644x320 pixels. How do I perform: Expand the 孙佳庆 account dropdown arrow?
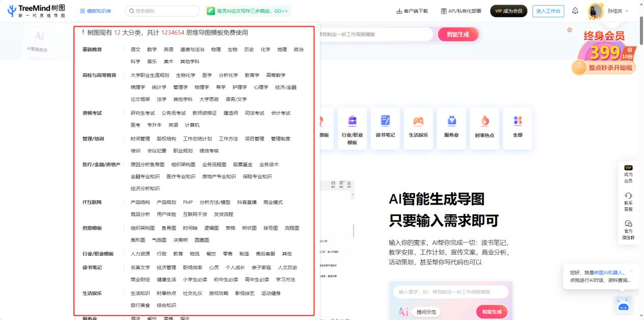point(627,11)
